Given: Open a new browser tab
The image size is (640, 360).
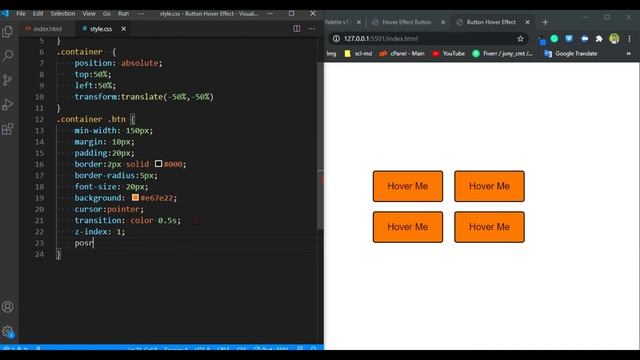Looking at the screenshot, I should [545, 22].
